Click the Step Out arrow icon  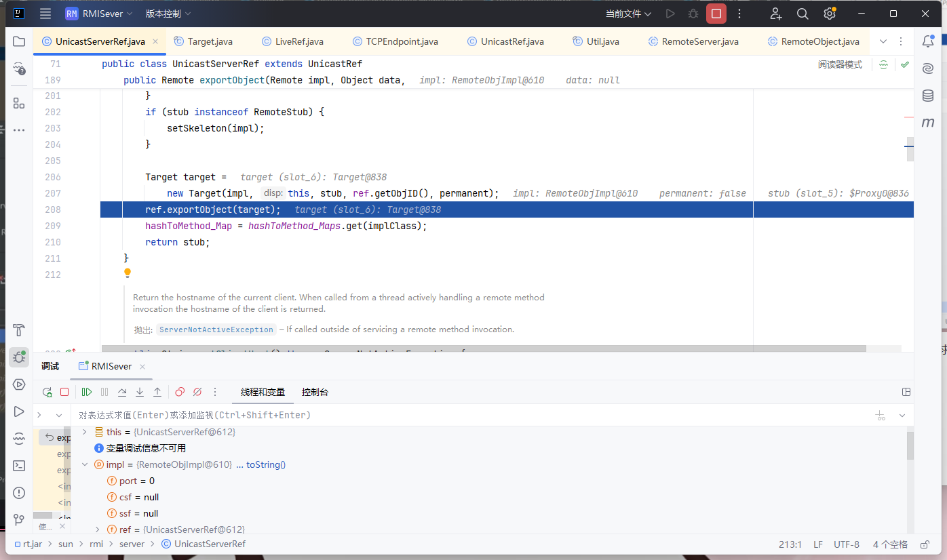157,392
